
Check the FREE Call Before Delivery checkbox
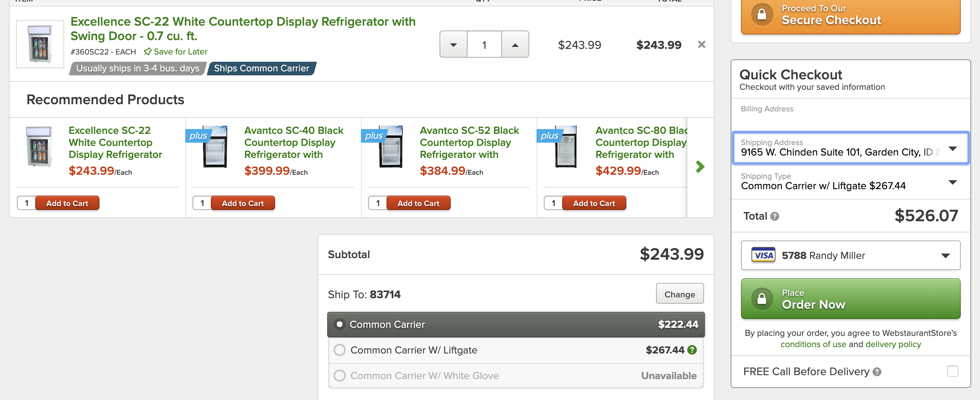coord(952,371)
